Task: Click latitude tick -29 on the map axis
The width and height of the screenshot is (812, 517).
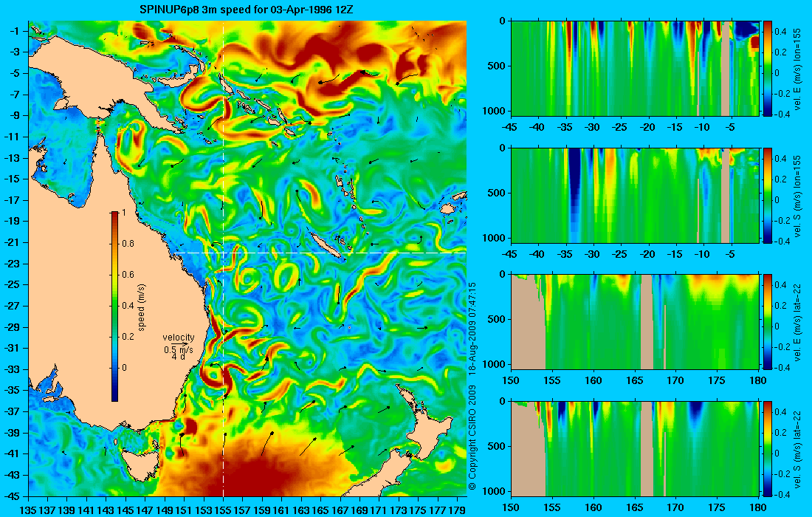Action: [x=13, y=327]
